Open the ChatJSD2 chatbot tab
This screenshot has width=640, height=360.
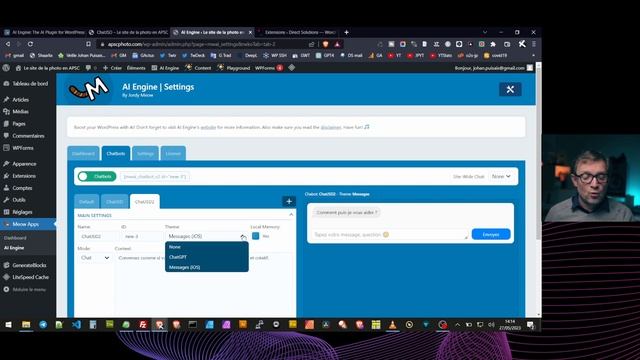[144, 202]
